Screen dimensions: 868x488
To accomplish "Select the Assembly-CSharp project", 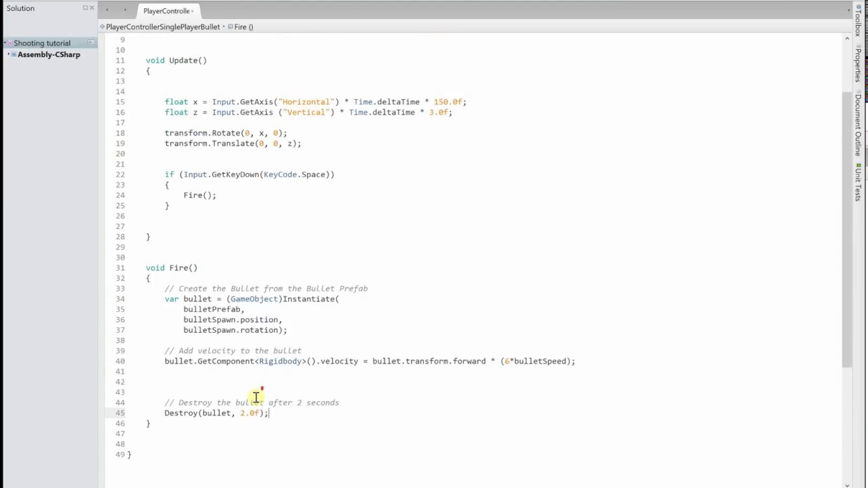I will (x=49, y=54).
